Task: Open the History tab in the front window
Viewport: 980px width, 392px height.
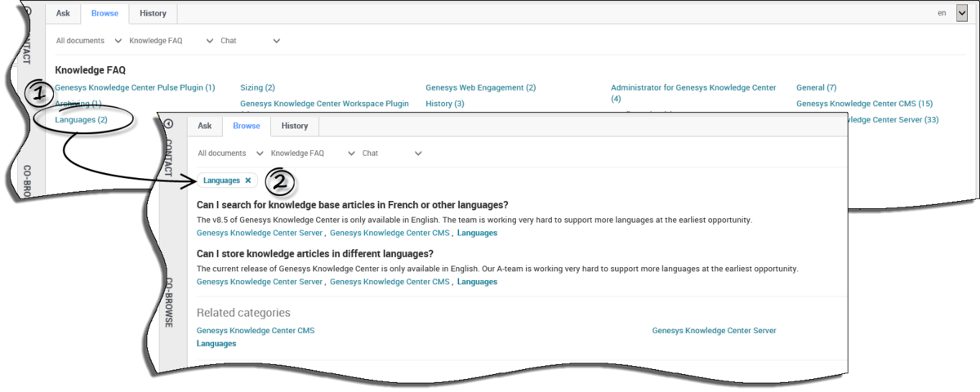Action: pyautogui.click(x=295, y=126)
